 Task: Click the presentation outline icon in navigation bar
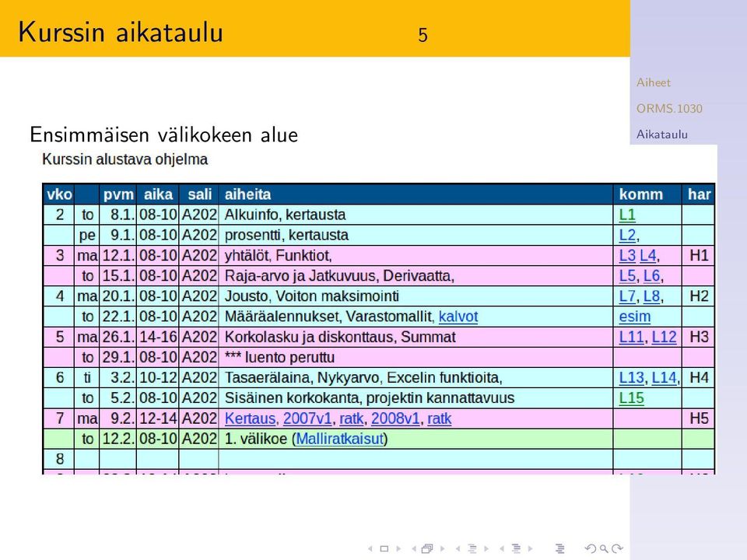click(x=560, y=548)
